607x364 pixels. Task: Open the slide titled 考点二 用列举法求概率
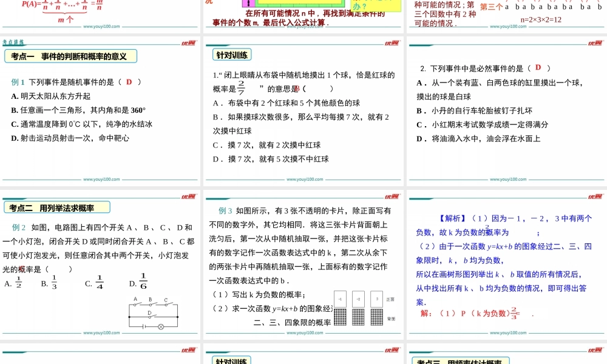pos(100,265)
